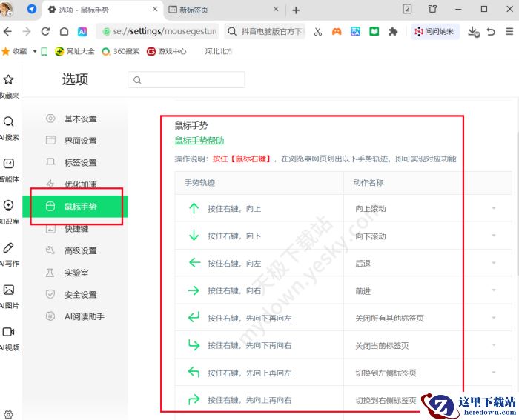Viewport: 519px width, 420px height.
Task: Open the tab count indicator icon
Action: pos(407,9)
